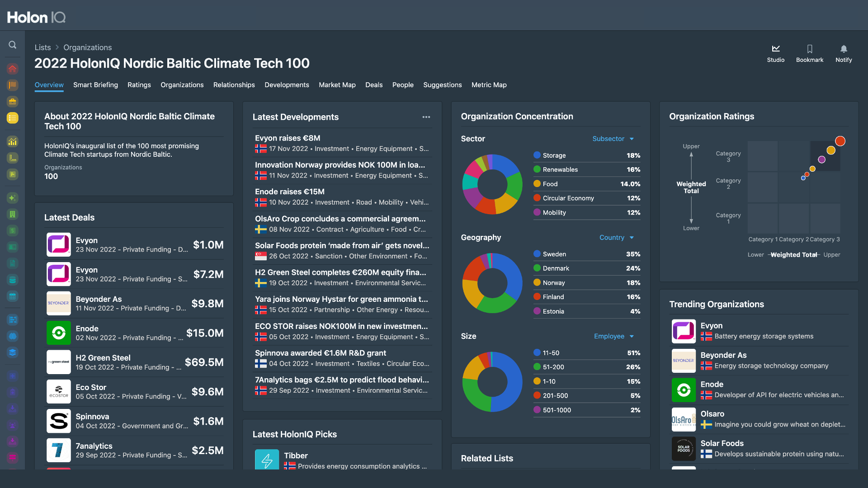The width and height of the screenshot is (868, 488).
Task: Open Developments tab
Action: pyautogui.click(x=287, y=85)
